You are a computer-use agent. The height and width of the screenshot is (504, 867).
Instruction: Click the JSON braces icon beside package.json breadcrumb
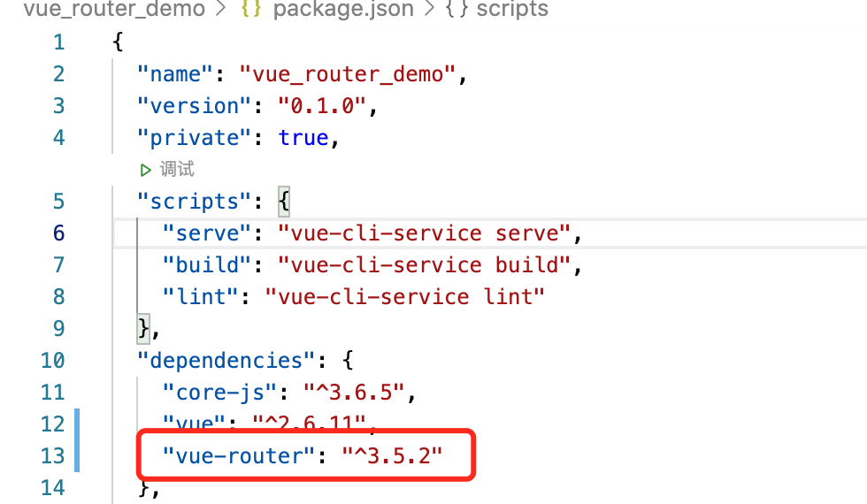coord(253,11)
